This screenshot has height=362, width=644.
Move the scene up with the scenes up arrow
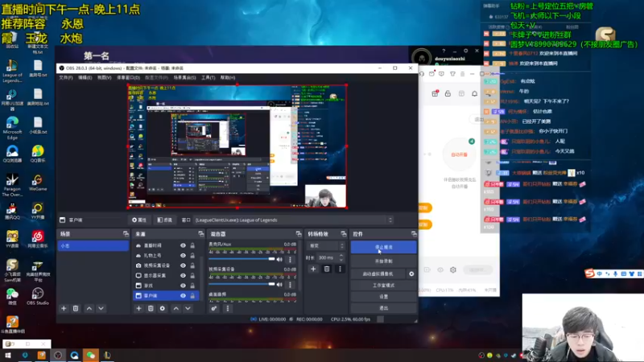pyautogui.click(x=89, y=308)
